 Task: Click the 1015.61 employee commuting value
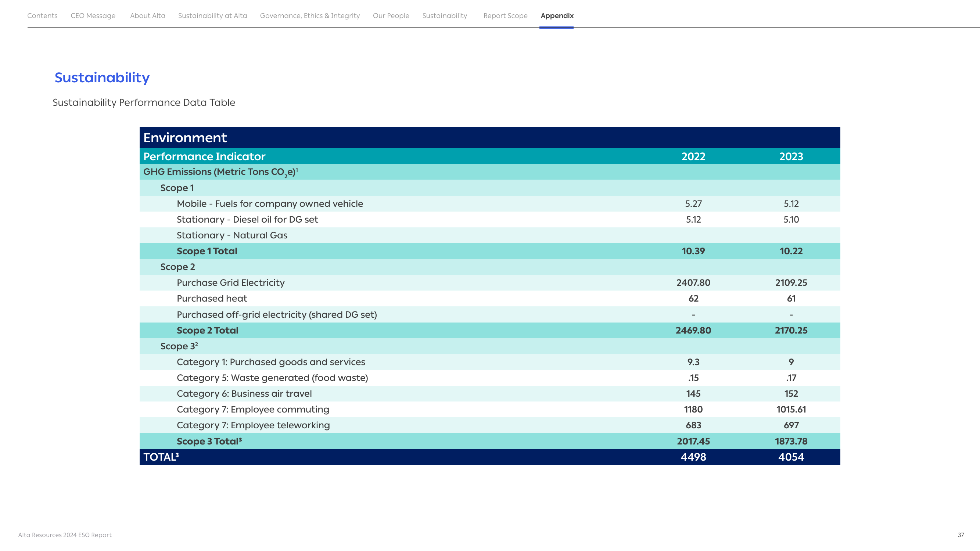[791, 410]
